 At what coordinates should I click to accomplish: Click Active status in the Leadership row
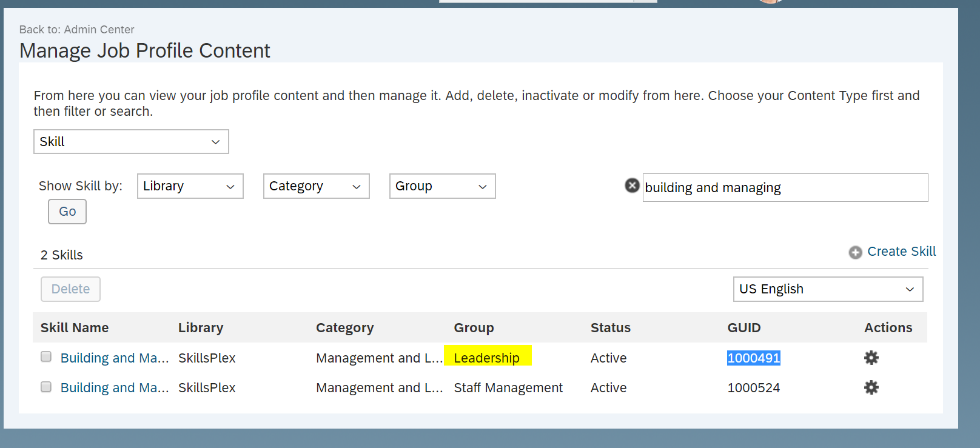(x=608, y=358)
